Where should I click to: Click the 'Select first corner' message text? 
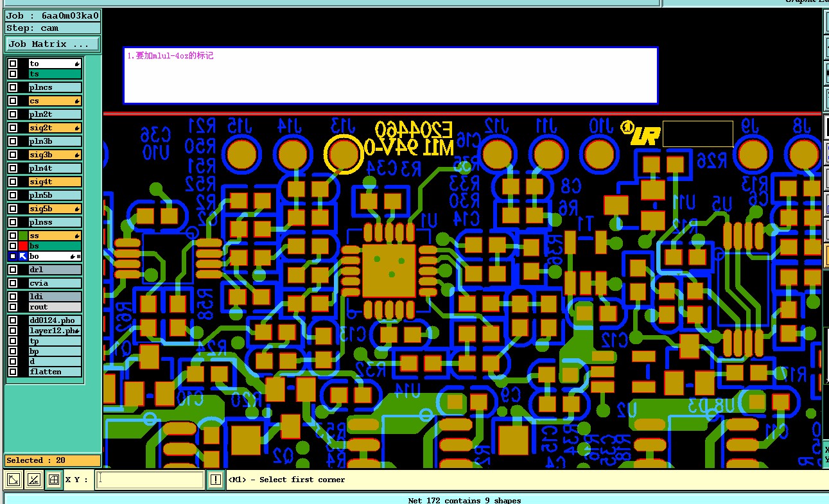[287, 480]
